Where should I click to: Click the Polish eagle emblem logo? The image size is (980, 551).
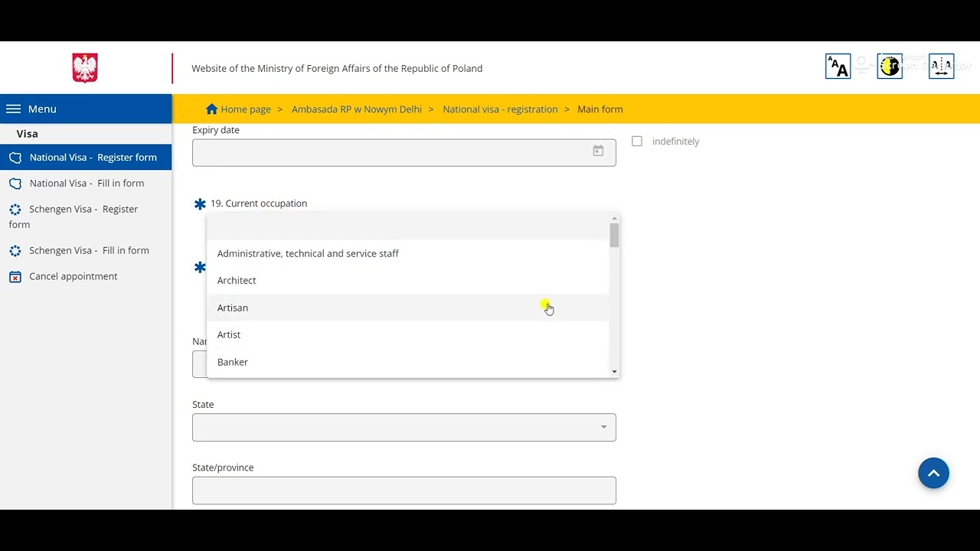(x=85, y=68)
